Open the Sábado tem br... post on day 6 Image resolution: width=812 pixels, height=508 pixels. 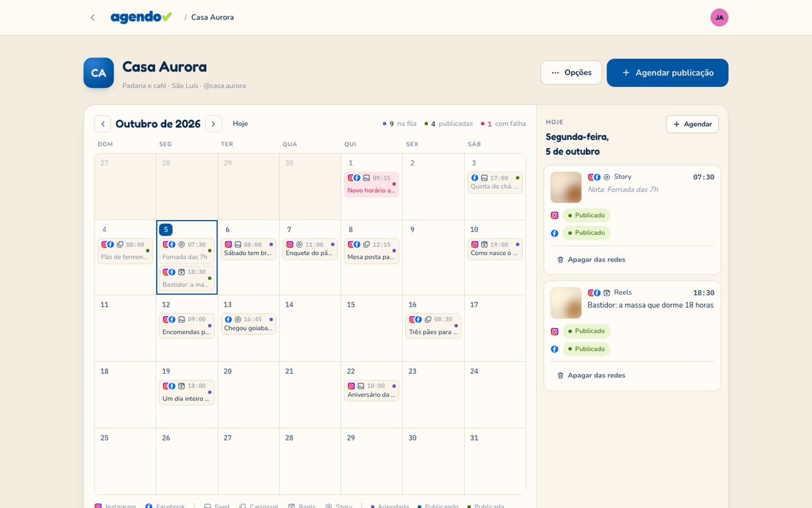(249, 249)
